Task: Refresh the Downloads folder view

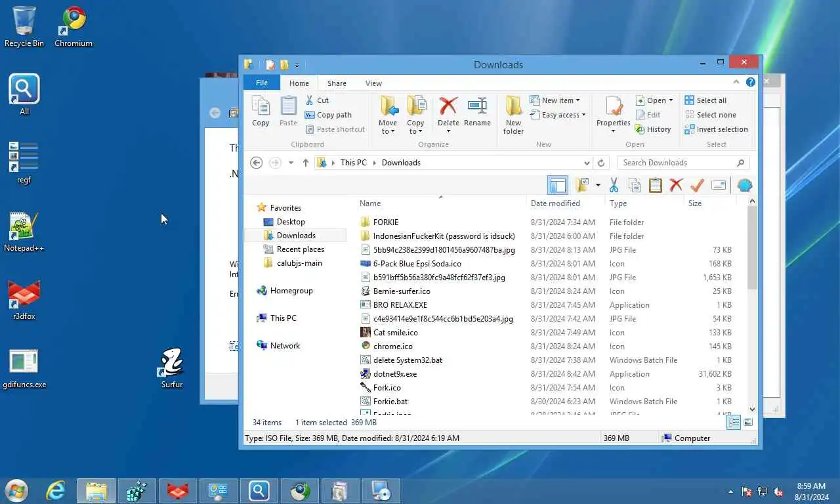Action: pyautogui.click(x=601, y=163)
